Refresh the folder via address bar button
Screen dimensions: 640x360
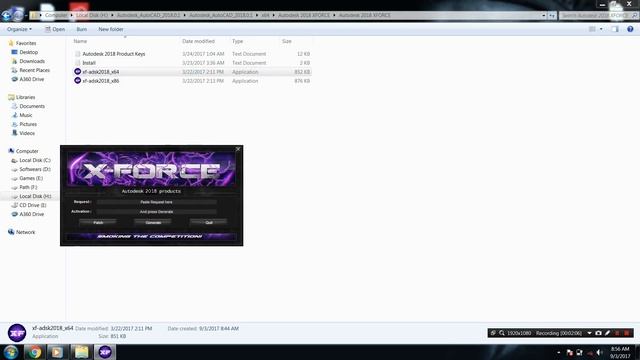[x=552, y=16]
